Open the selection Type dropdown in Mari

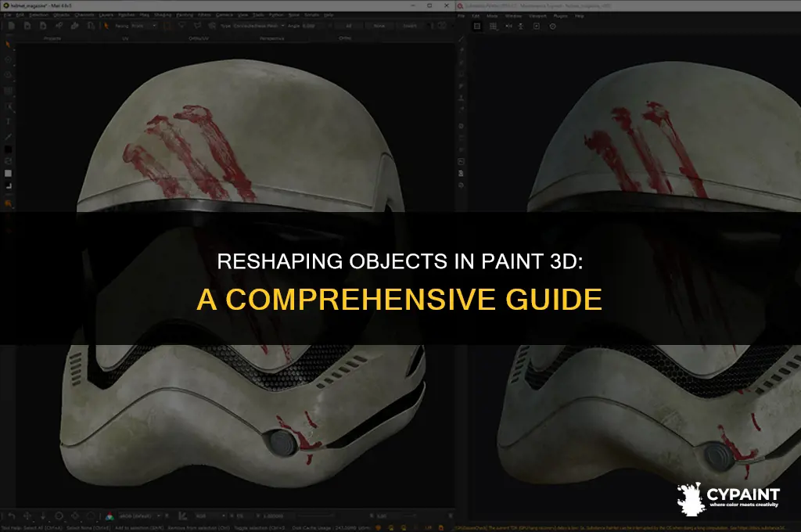pyautogui.click(x=259, y=26)
